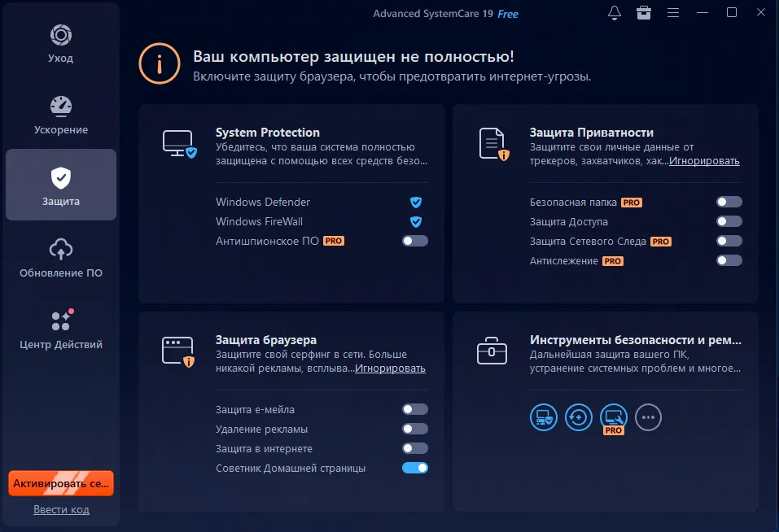Launch the circular restore tool icon
Image resolution: width=779 pixels, height=532 pixels.
[x=578, y=417]
